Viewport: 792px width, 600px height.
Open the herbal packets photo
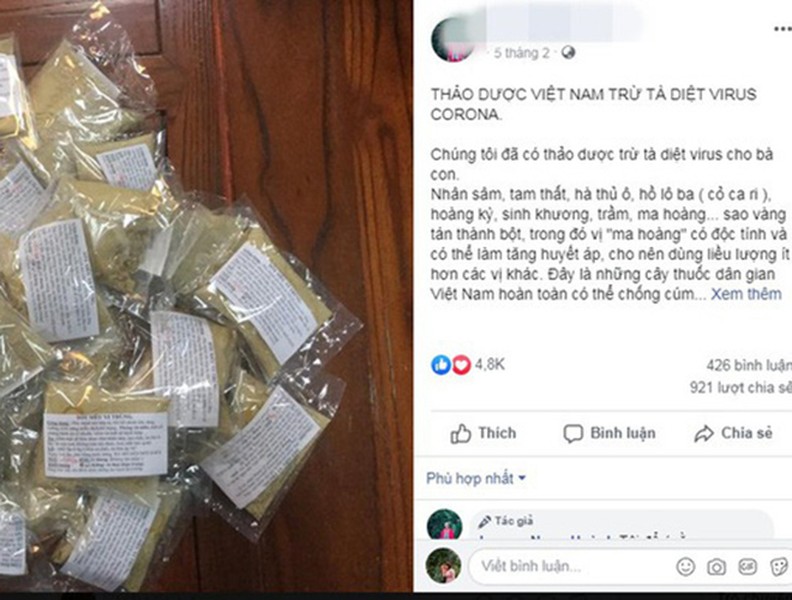(206, 296)
